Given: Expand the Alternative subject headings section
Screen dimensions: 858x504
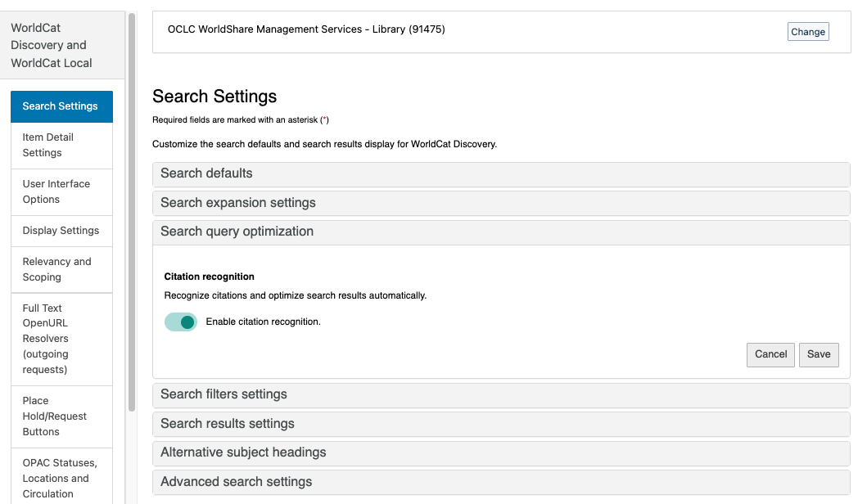Looking at the screenshot, I should point(501,452).
